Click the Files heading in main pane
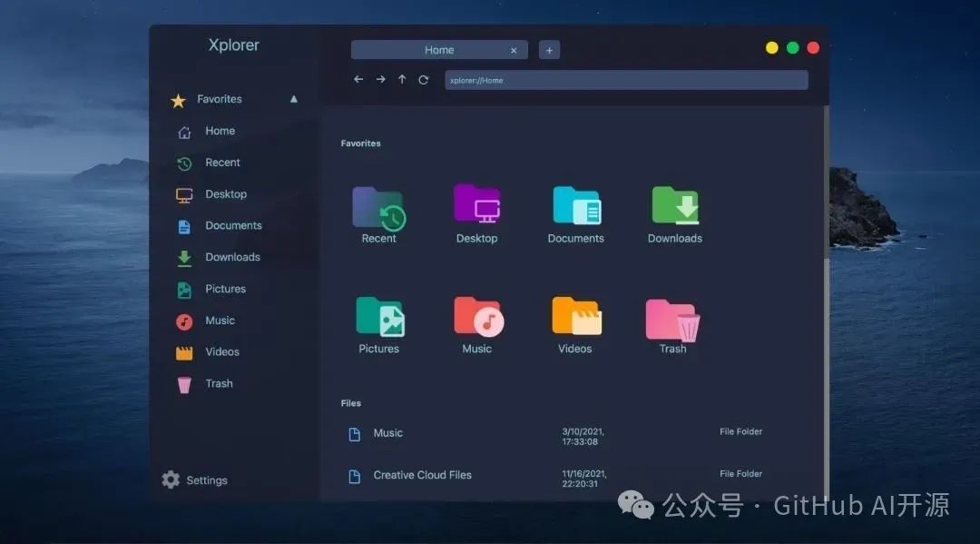 [350, 403]
